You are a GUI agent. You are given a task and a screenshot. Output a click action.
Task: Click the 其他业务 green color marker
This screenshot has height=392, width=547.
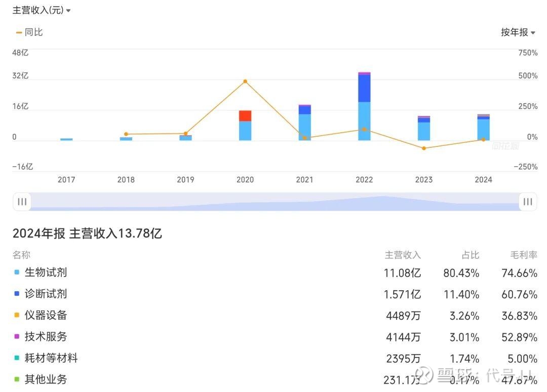tap(17, 379)
